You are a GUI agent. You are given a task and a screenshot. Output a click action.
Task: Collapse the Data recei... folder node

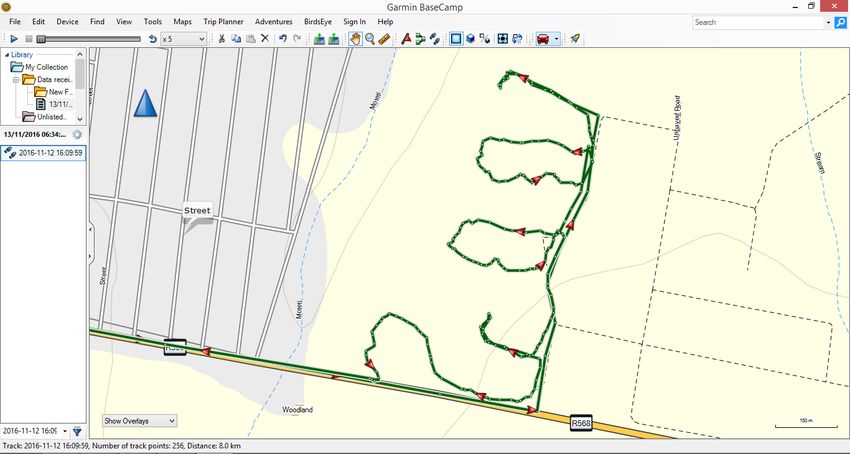point(16,80)
